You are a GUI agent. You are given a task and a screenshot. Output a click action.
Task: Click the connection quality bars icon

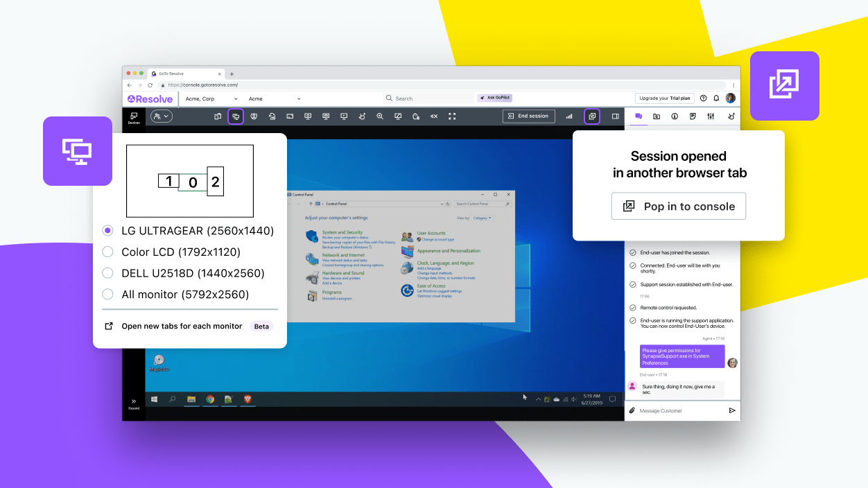pyautogui.click(x=568, y=116)
